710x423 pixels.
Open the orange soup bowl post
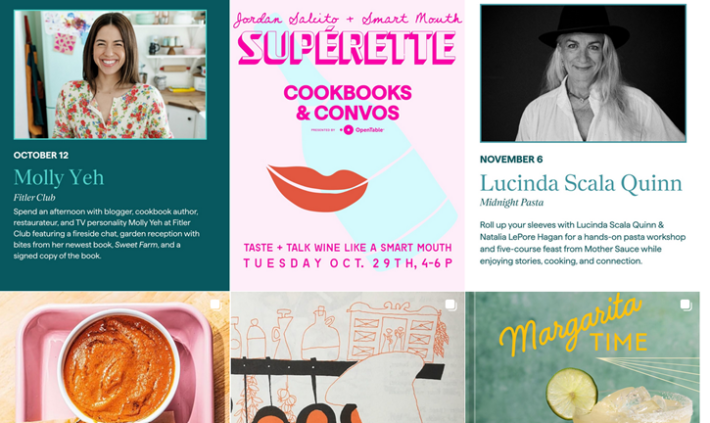(x=115, y=357)
